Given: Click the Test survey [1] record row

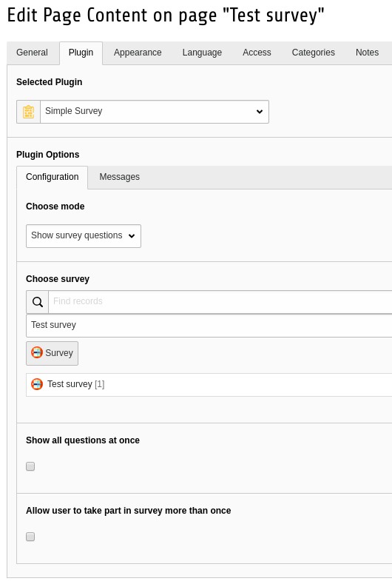Looking at the screenshot, I should click(209, 384).
